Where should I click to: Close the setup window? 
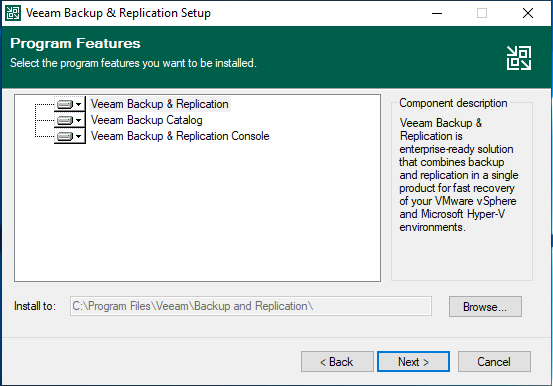click(528, 13)
